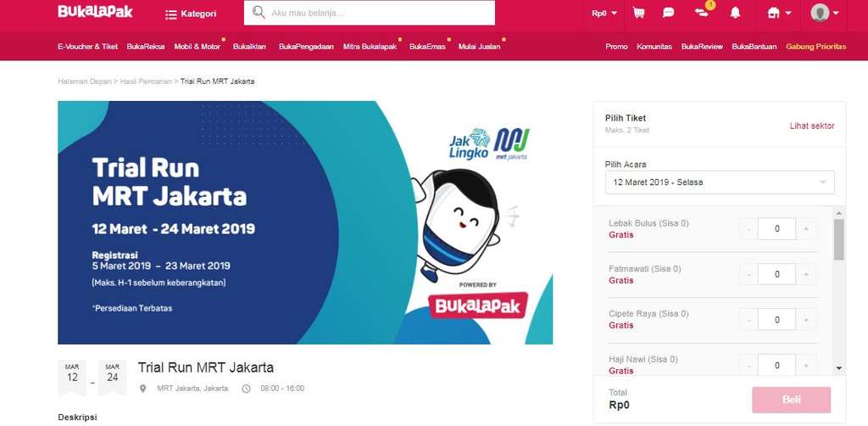Click the search magnifier icon
The width and height of the screenshot is (868, 426).
258,13
